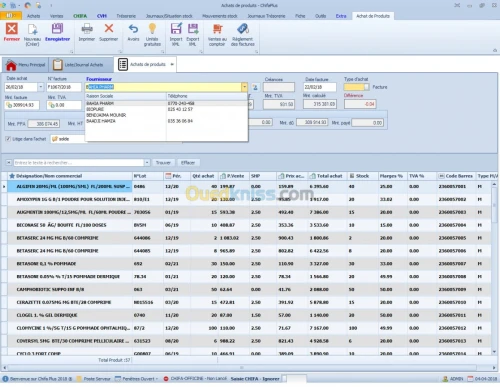This screenshot has width=500, height=387.
Task: Sort by the Marges % column header
Action: click(391, 176)
